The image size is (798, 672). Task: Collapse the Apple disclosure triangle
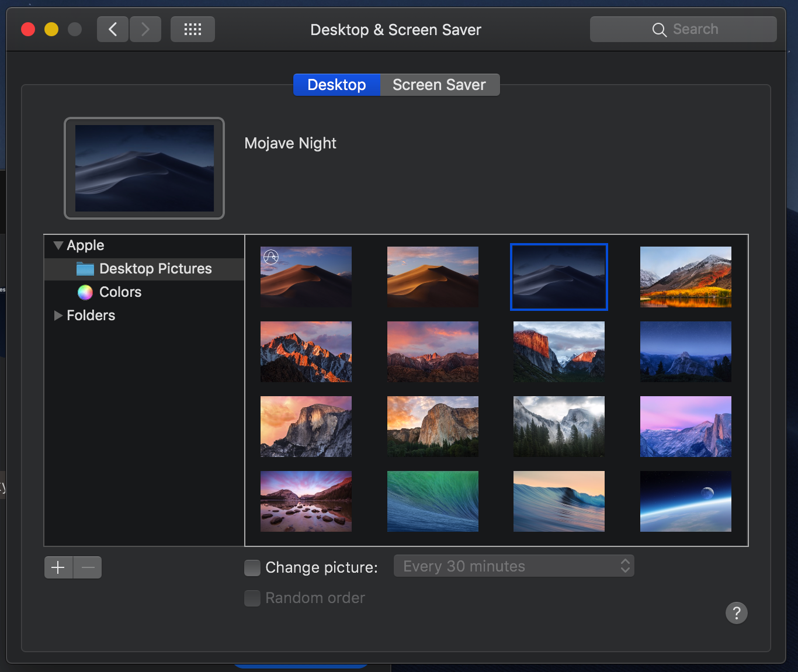click(x=58, y=245)
